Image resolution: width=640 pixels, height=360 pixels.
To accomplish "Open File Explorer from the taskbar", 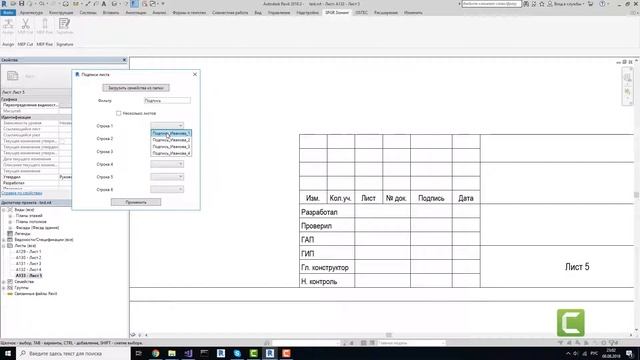I will tap(172, 353).
